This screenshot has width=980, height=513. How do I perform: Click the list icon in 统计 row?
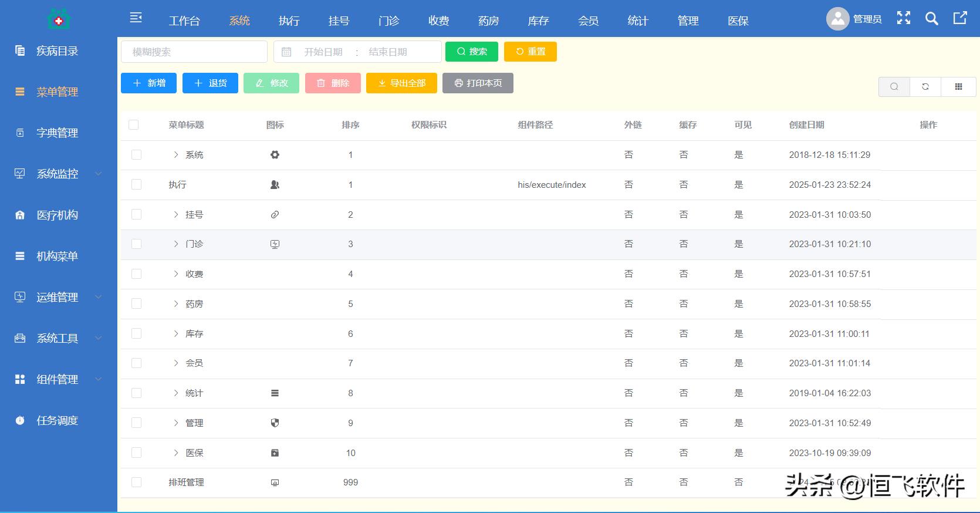pos(275,393)
